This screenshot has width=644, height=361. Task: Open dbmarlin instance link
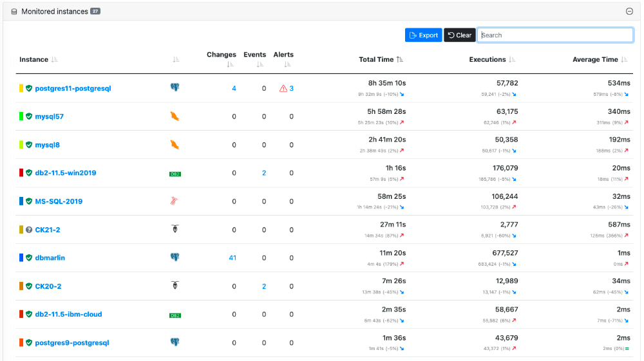50,258
